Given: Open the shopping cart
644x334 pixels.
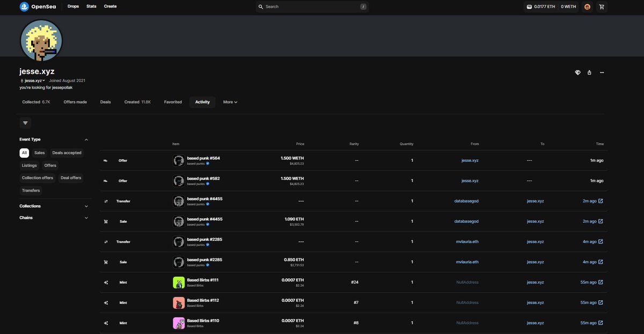Looking at the screenshot, I should 602,7.
